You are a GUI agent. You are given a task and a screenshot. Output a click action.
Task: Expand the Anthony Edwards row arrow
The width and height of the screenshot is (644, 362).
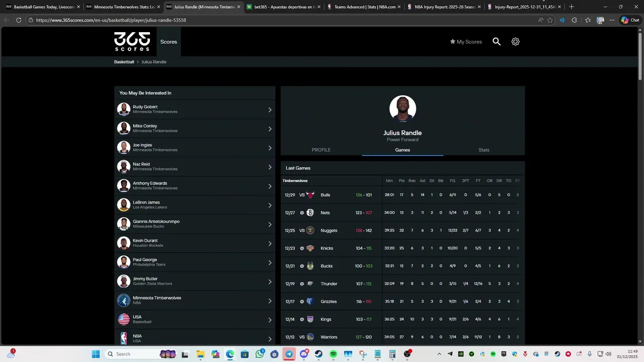pyautogui.click(x=270, y=186)
